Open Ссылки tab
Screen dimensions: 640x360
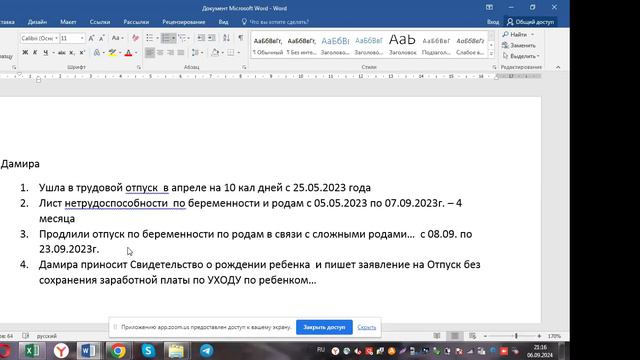[100, 22]
